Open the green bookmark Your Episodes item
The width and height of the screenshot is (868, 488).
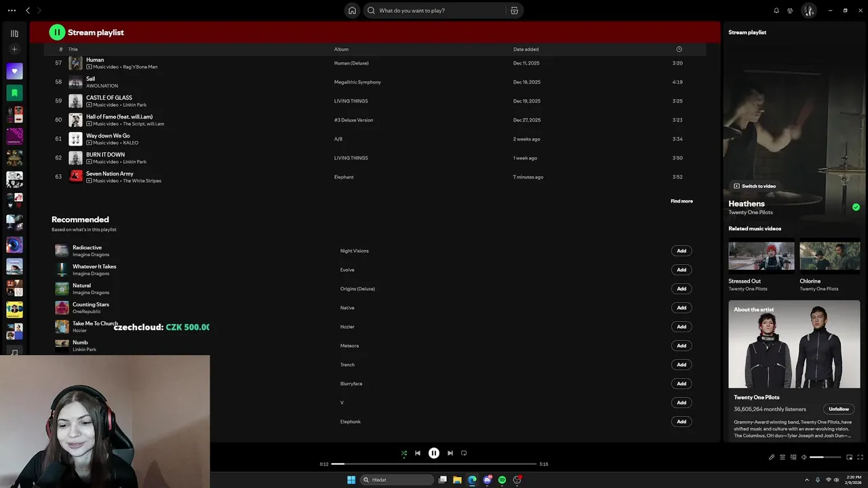point(14,93)
